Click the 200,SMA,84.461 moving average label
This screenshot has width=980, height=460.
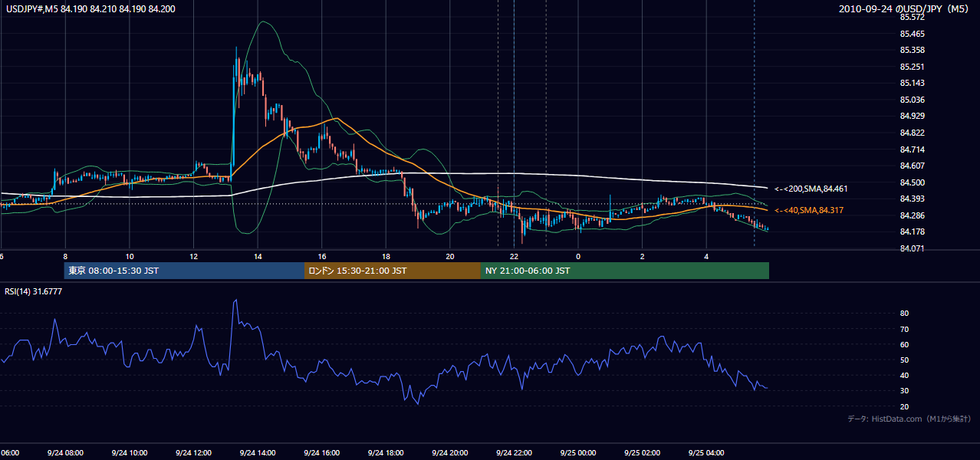tap(811, 189)
